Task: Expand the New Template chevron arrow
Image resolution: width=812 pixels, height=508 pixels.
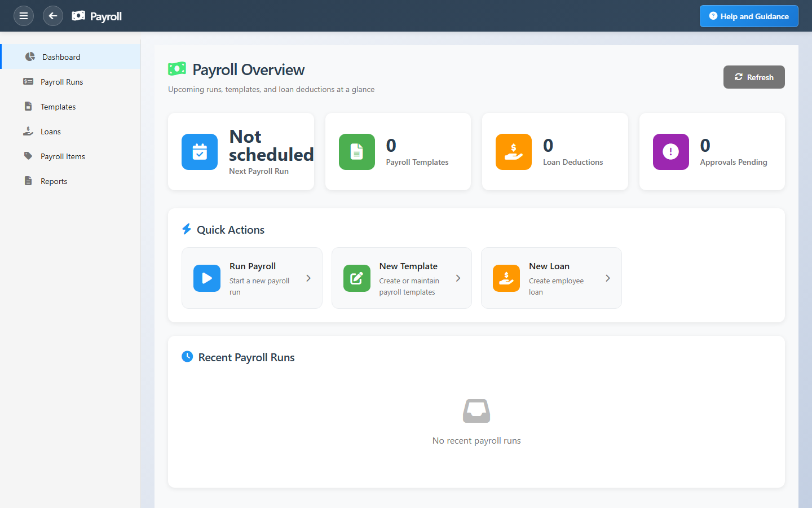Action: (x=458, y=278)
